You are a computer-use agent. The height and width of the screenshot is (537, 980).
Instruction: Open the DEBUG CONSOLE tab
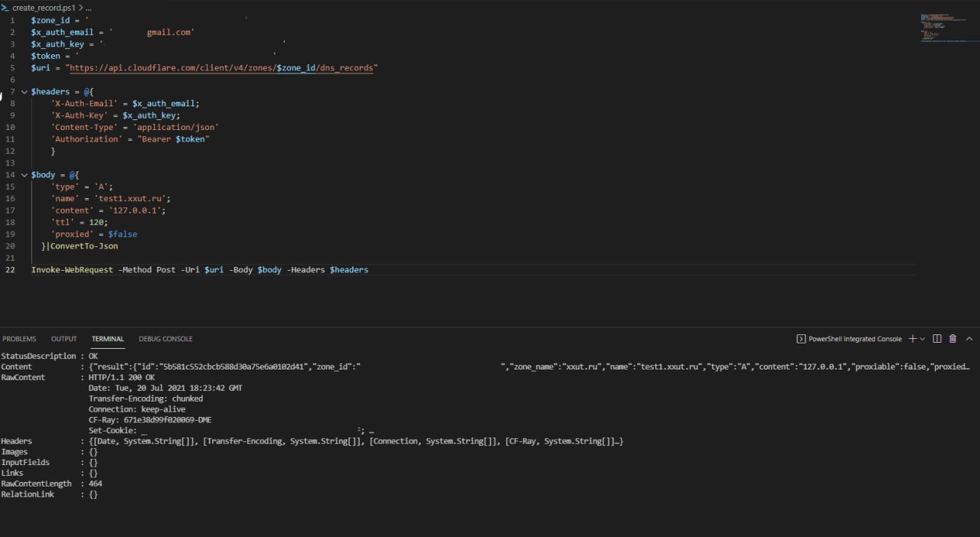coord(165,339)
